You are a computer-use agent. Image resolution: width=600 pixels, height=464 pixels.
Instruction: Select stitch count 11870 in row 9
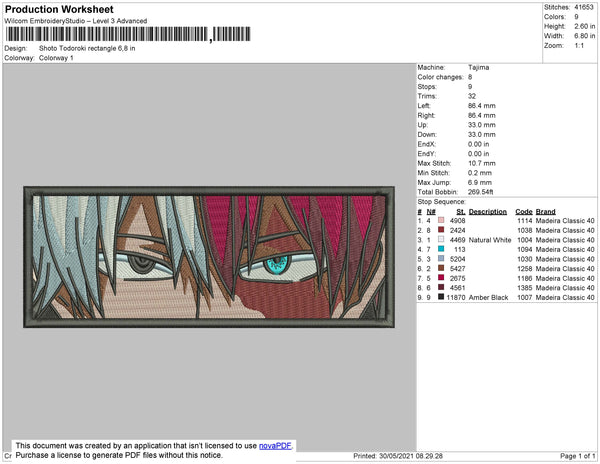point(456,297)
